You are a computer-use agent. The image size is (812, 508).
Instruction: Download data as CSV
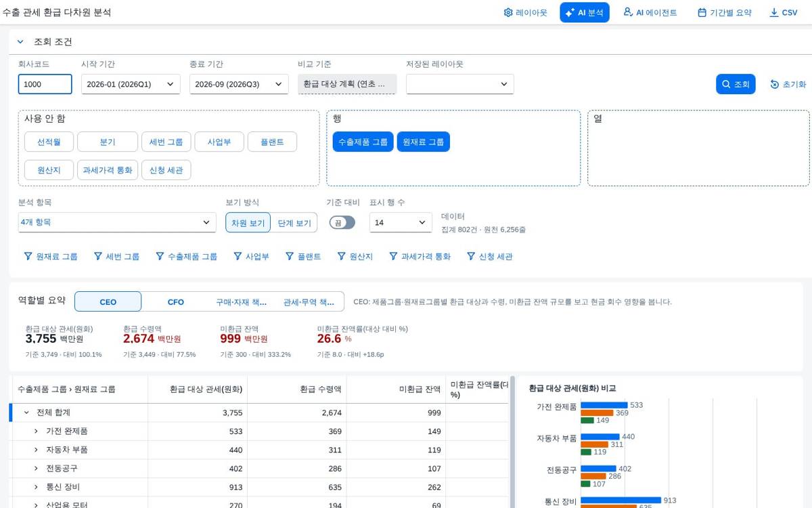(x=783, y=12)
